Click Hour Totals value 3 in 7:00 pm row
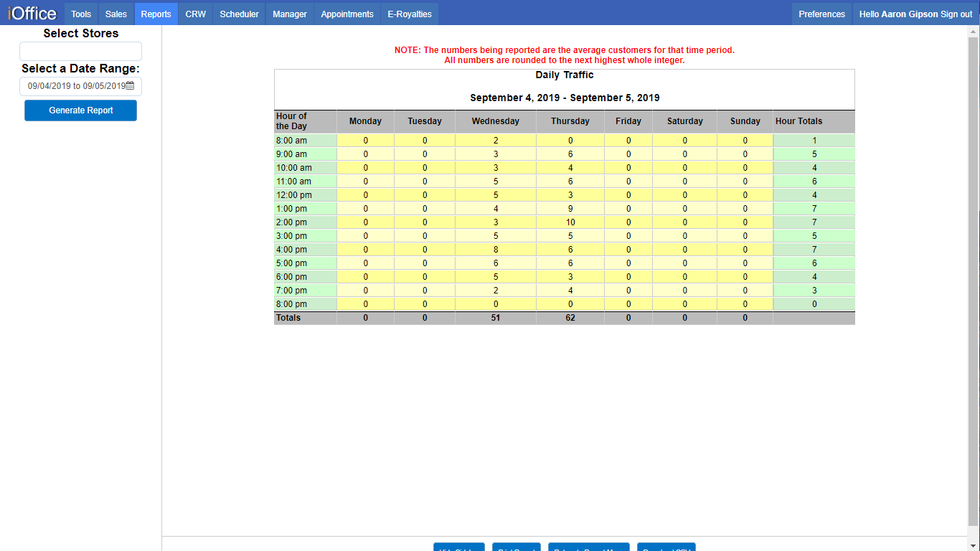Viewport: 980px width, 551px height. (814, 291)
